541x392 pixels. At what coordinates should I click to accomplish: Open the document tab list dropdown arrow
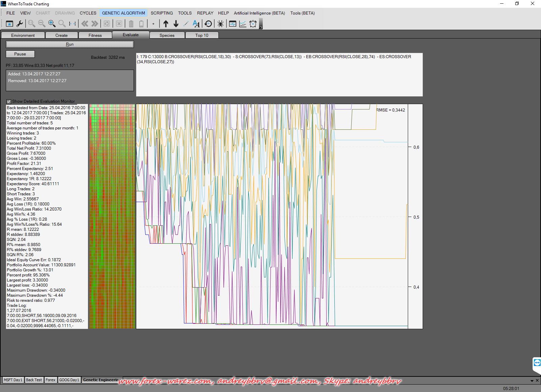click(532, 381)
